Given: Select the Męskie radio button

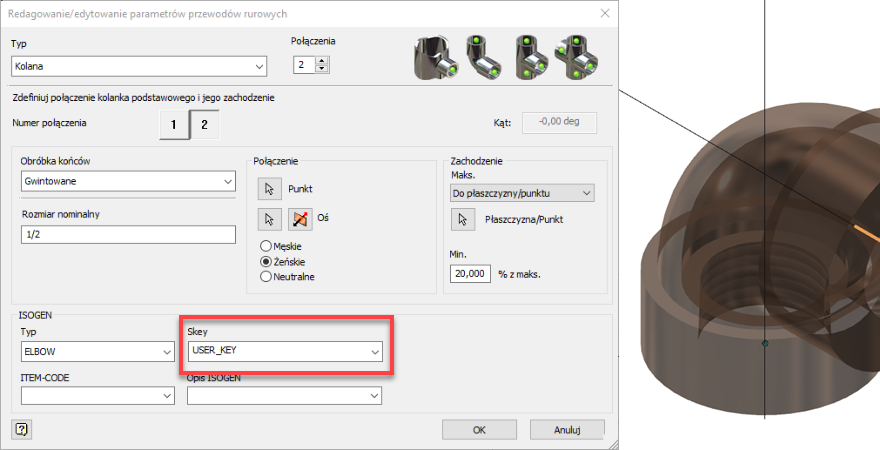Looking at the screenshot, I should click(265, 246).
